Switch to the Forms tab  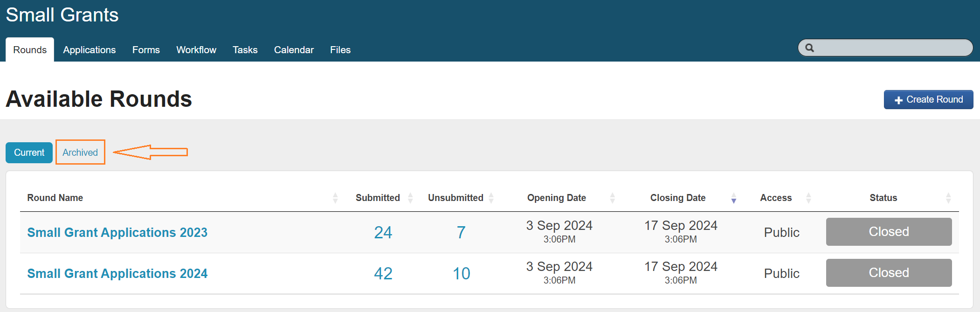click(146, 50)
